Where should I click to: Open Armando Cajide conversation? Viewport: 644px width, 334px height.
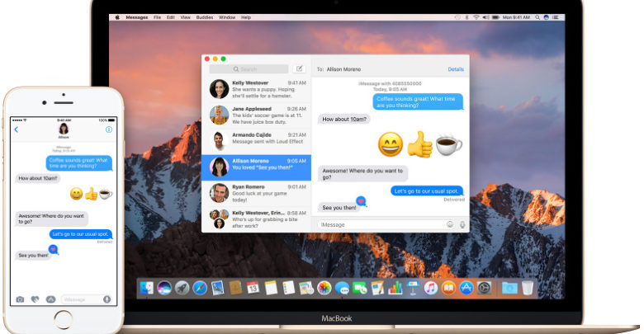pos(256,141)
